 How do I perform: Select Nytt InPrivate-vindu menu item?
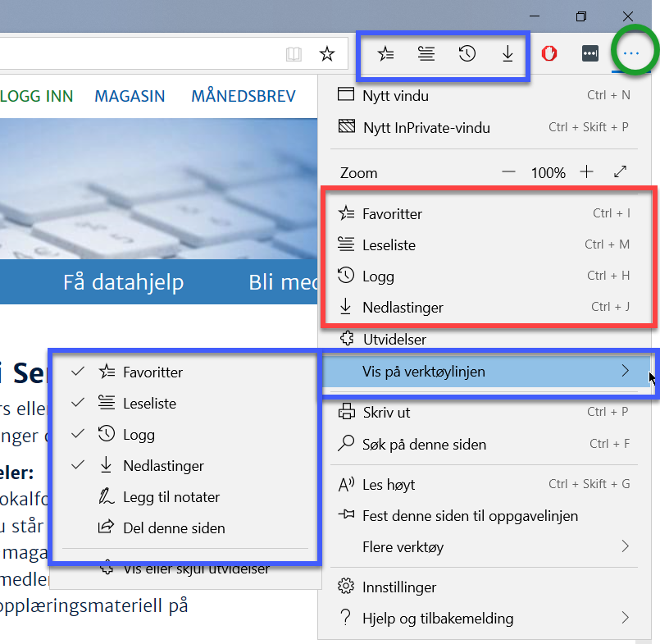[x=484, y=127]
